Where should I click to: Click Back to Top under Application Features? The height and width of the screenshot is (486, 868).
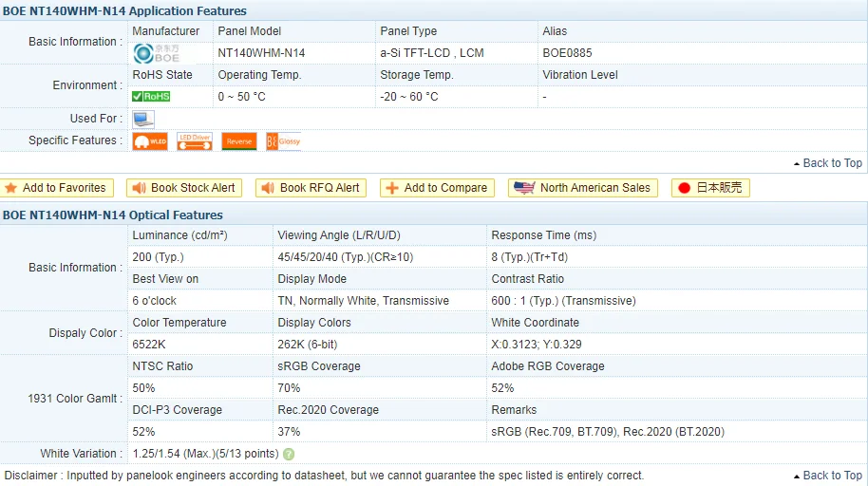(826, 163)
